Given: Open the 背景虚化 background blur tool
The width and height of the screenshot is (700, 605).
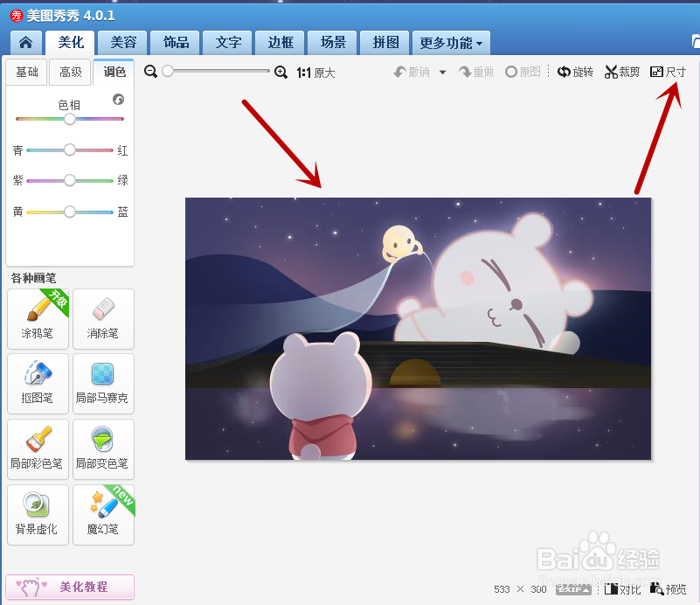Looking at the screenshot, I should point(38,515).
